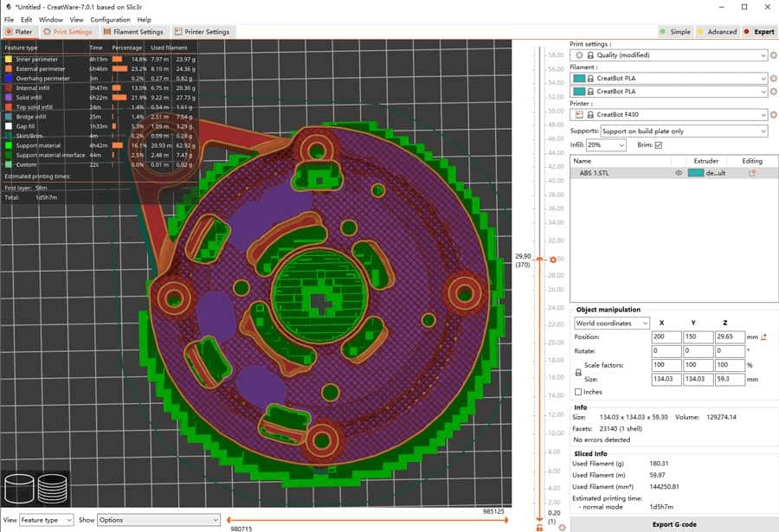Click the layer slider settings cog at bottom
Screen dimensions: 779x532
(x=562, y=528)
